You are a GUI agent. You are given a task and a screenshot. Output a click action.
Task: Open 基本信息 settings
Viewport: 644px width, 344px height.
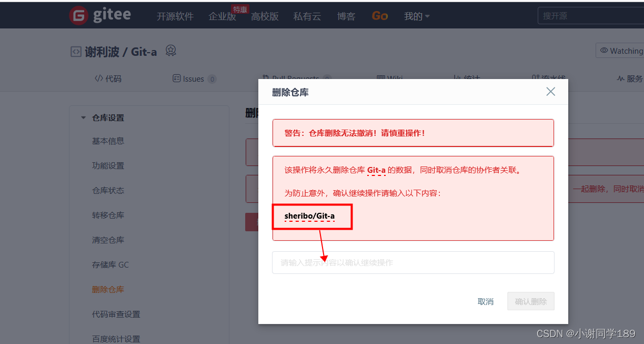point(108,141)
